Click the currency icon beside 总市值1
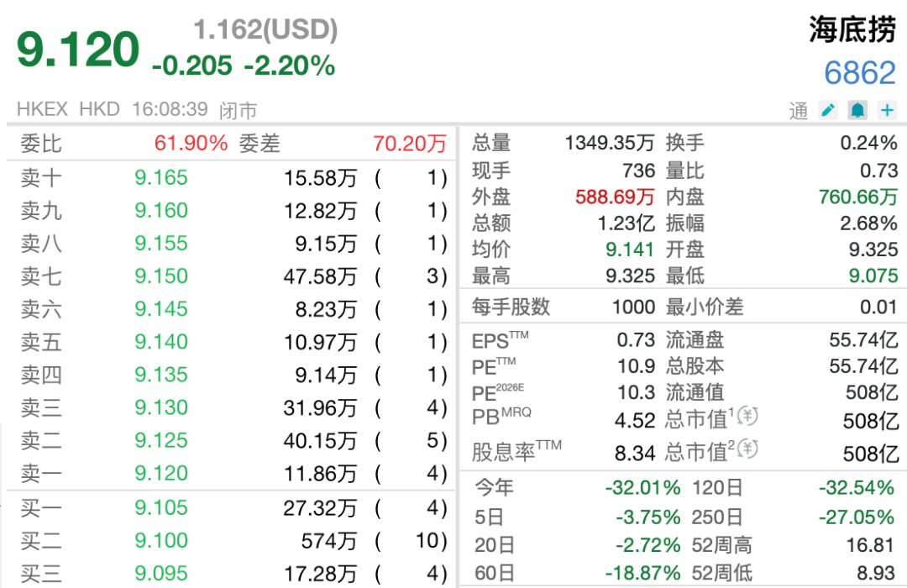The height and width of the screenshot is (588, 907). [747, 416]
